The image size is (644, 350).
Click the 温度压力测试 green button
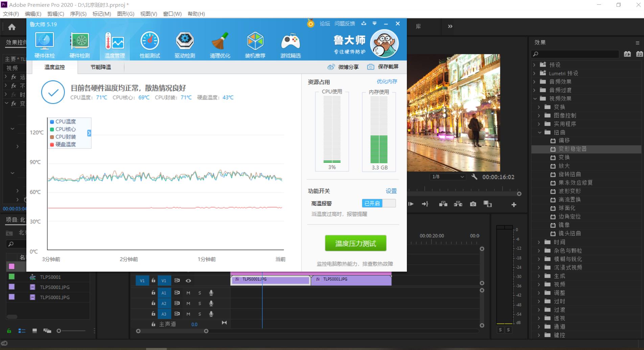coord(355,243)
